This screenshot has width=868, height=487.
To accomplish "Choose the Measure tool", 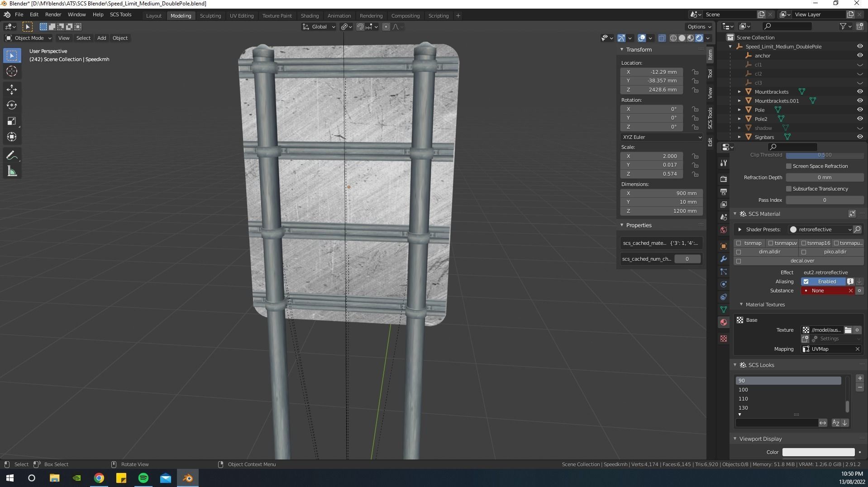I will (x=12, y=172).
